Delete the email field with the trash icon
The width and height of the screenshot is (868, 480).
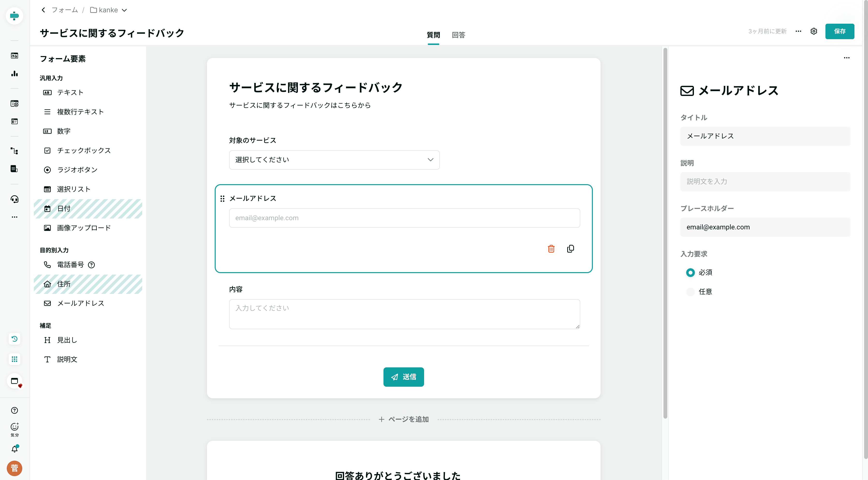click(x=551, y=249)
